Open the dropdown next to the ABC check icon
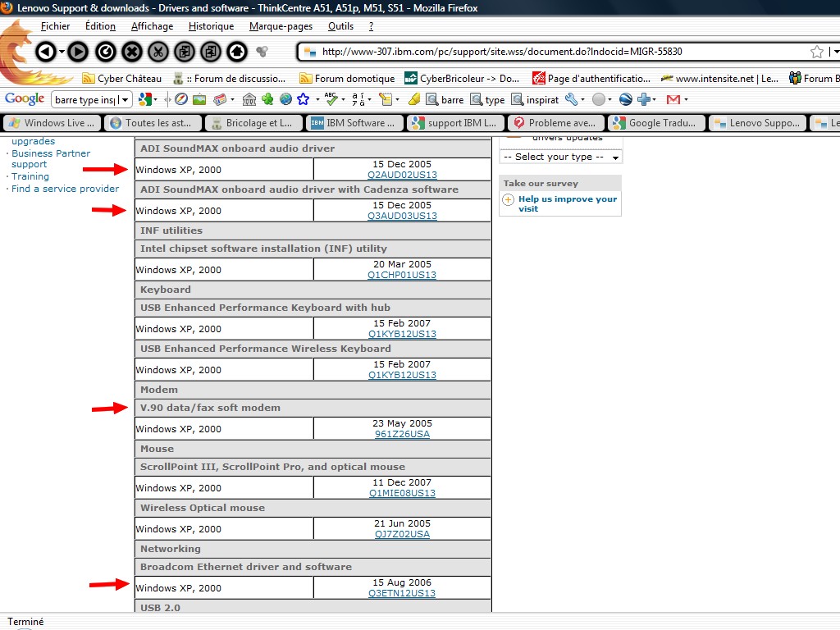 [343, 99]
